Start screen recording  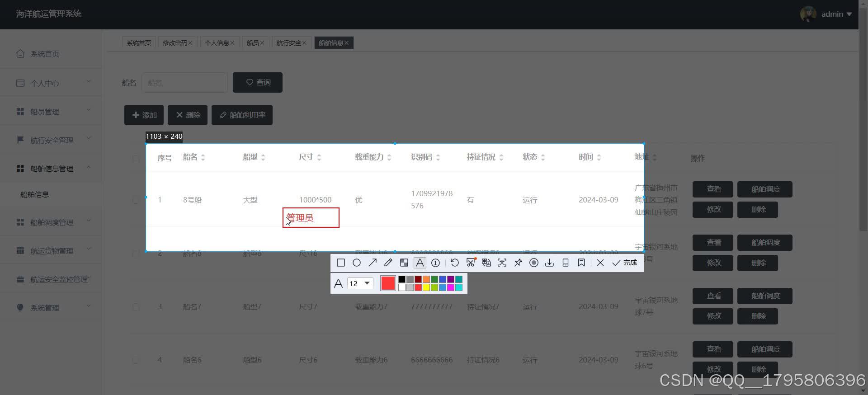[x=534, y=263]
